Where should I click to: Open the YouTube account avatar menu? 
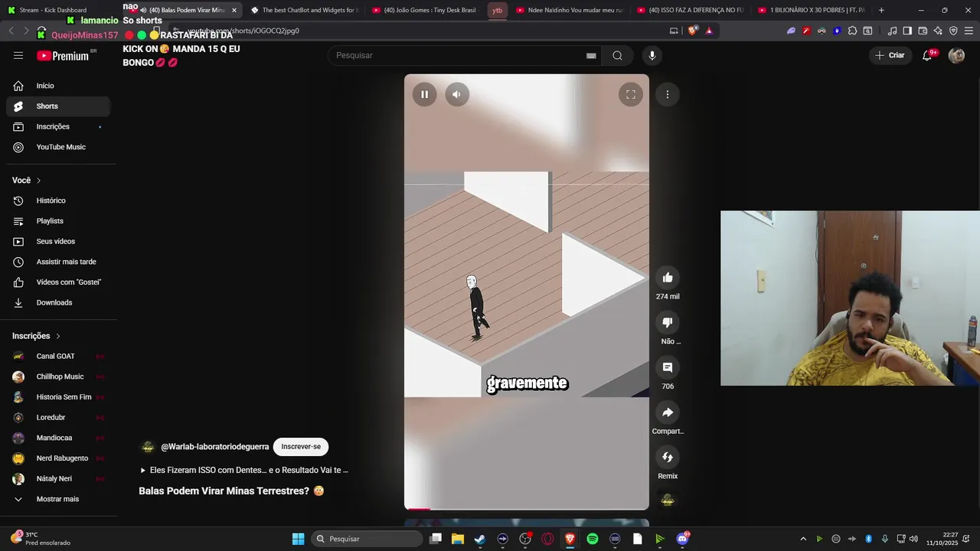956,55
